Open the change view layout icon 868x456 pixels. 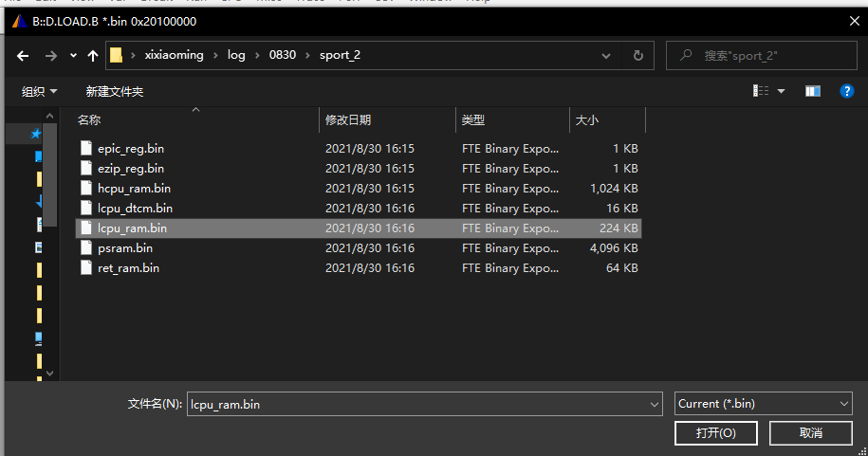click(762, 91)
